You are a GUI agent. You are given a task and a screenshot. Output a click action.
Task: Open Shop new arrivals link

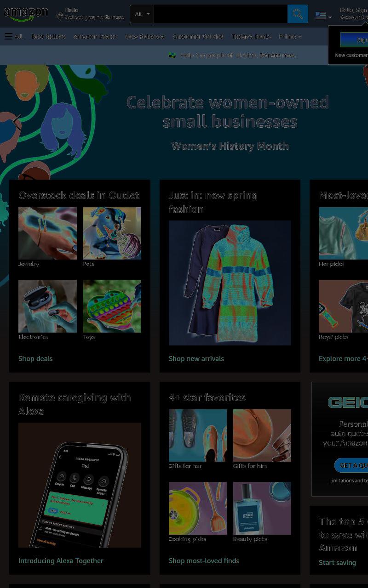[196, 359]
